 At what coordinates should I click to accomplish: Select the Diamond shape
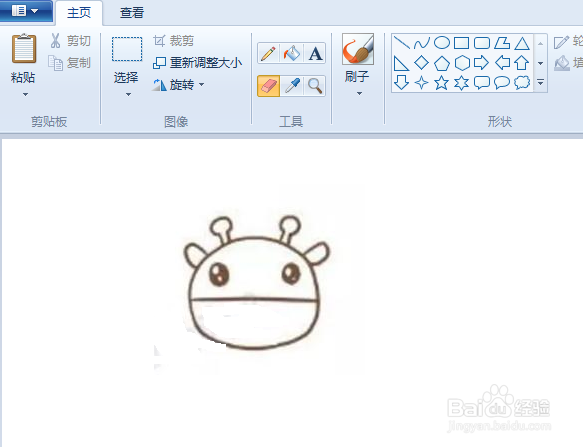[422, 63]
